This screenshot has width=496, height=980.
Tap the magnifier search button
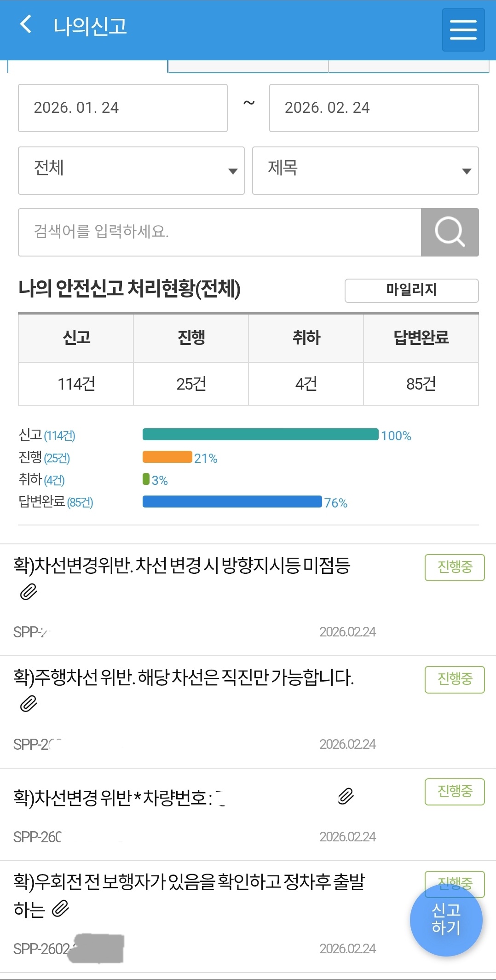click(450, 232)
